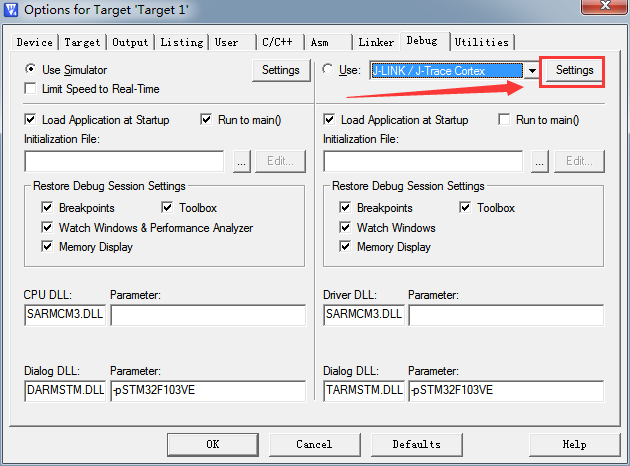This screenshot has width=630, height=466.
Task: Click the debugger dropdown arrow button
Action: point(532,71)
